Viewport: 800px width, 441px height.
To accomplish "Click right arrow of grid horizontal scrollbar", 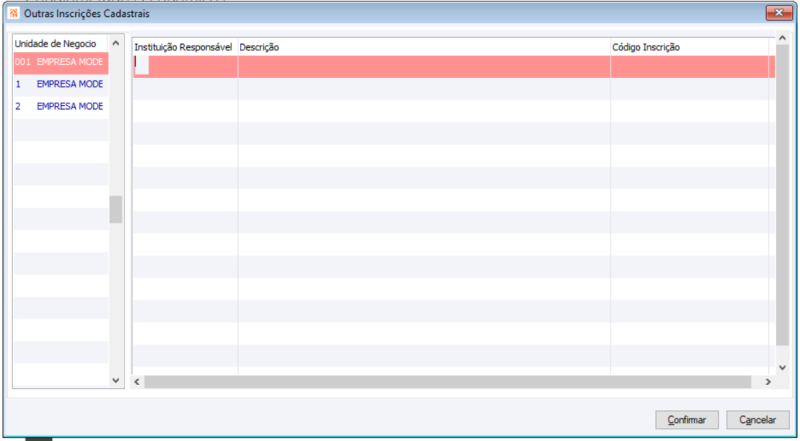I will pyautogui.click(x=768, y=382).
